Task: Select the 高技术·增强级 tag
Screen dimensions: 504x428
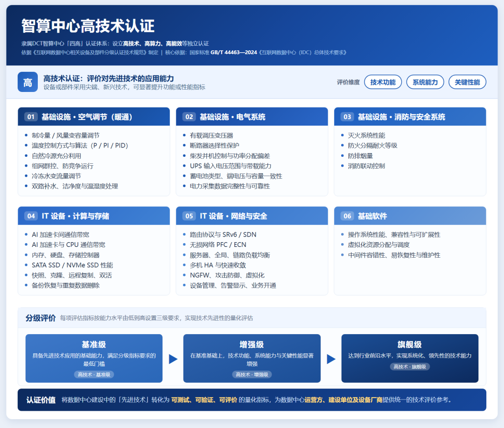Action: tap(252, 375)
